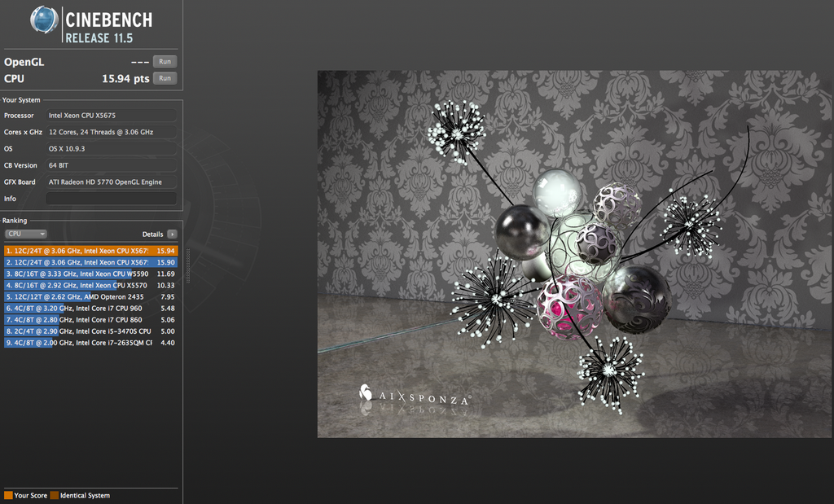Select ranking row Xeon W5590 11.69
834x504 pixels.
(x=90, y=274)
